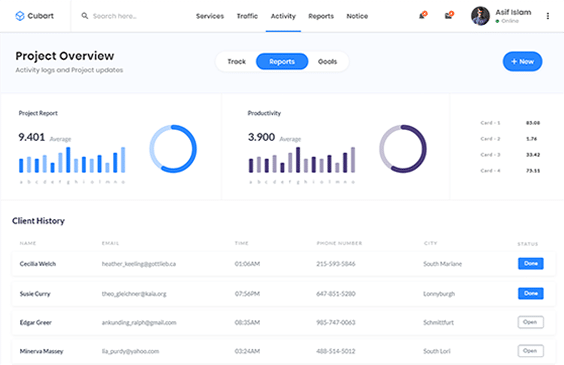Open the notifications bell icon

422,15
